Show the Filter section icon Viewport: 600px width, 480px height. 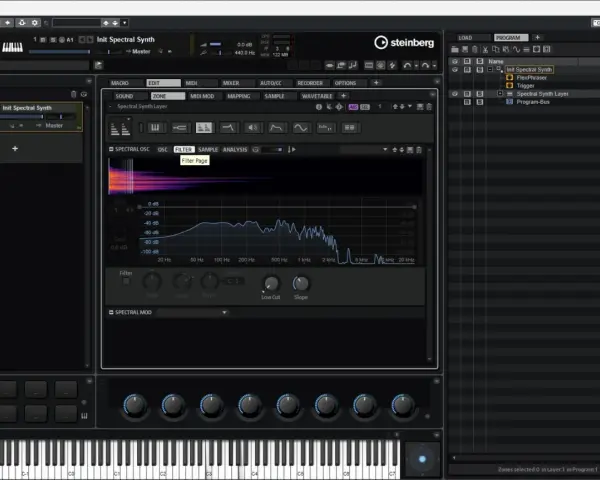tap(228, 127)
